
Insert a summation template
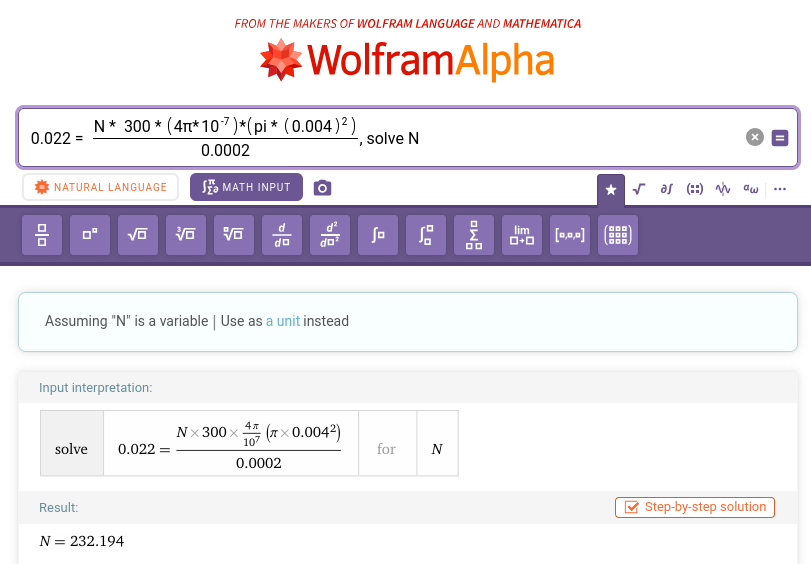tap(474, 235)
